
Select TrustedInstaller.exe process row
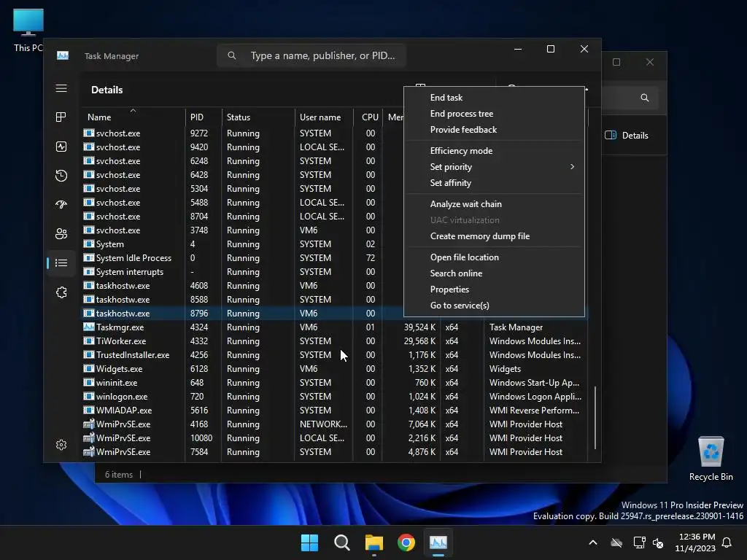335,355
